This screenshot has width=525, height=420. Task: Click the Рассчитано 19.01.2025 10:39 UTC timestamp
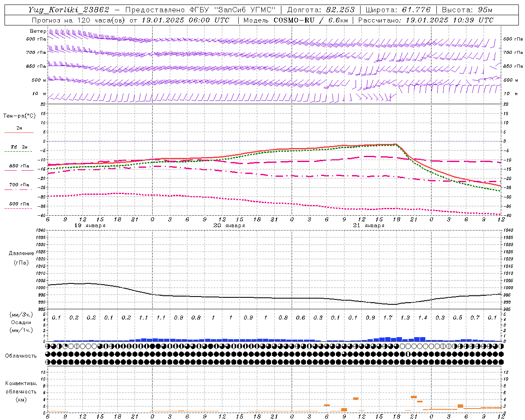click(x=426, y=20)
